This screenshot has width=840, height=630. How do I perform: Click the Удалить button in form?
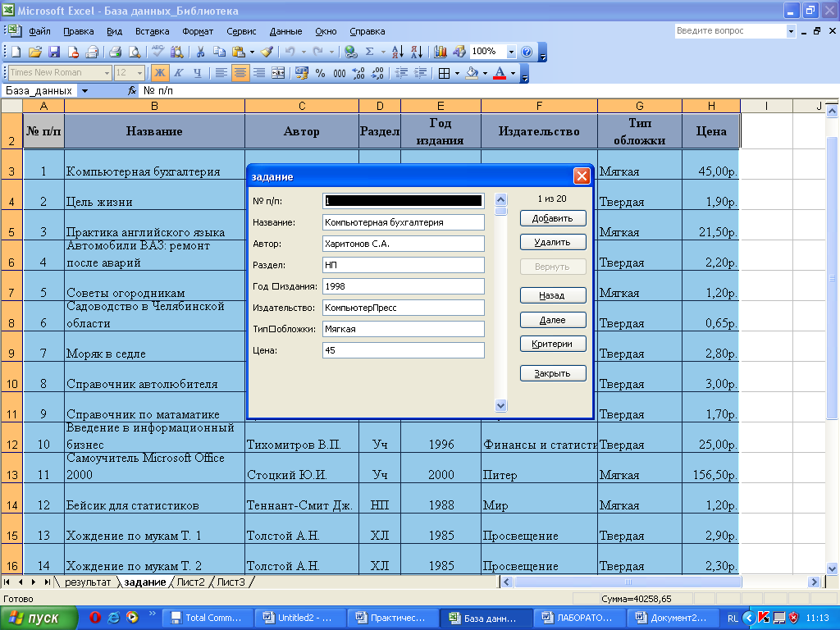click(x=553, y=242)
